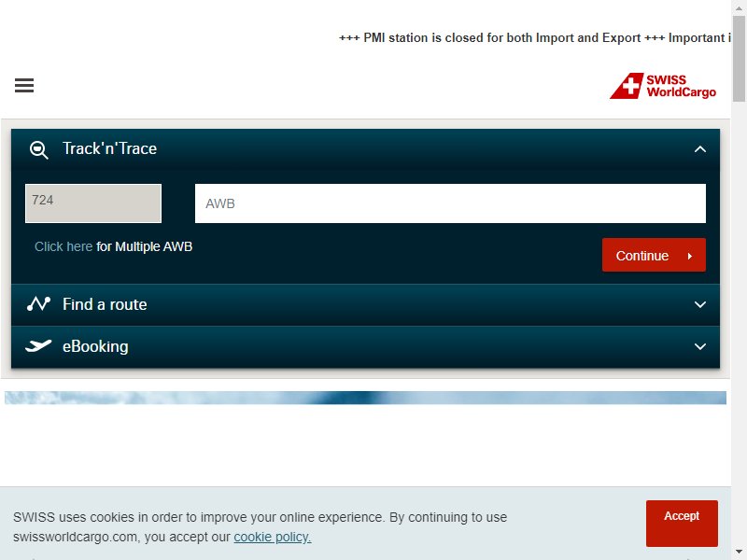
Task: Expand the Find a route chevron
Action: [699, 304]
